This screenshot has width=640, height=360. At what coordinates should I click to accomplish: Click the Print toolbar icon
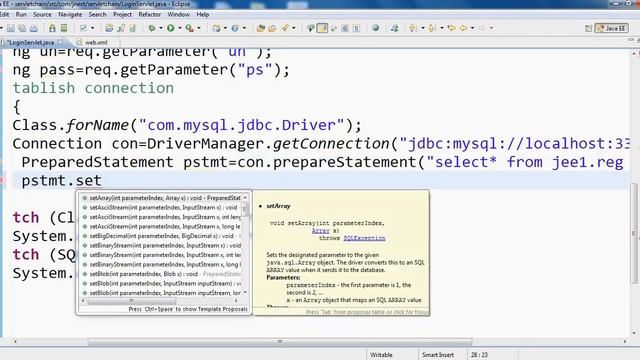click(x=34, y=28)
